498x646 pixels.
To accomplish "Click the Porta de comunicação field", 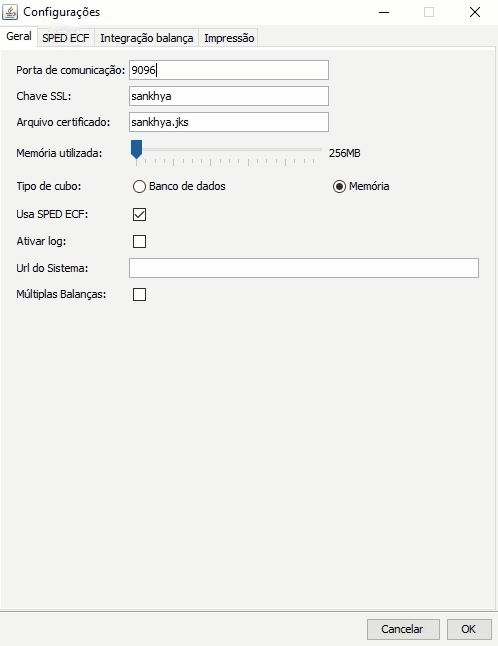I will click(x=229, y=70).
